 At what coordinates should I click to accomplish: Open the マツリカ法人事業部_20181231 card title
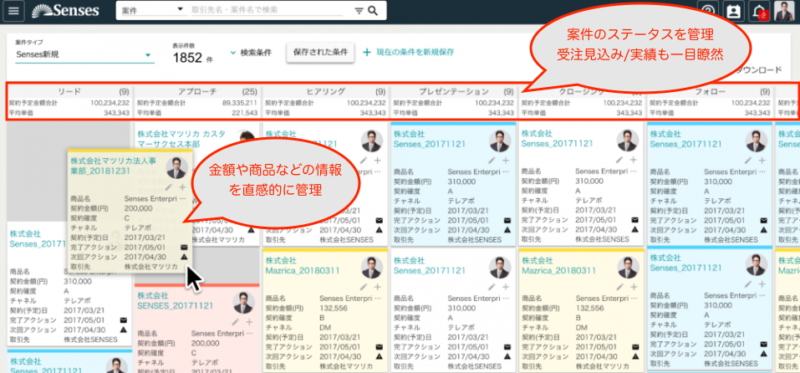click(x=113, y=166)
